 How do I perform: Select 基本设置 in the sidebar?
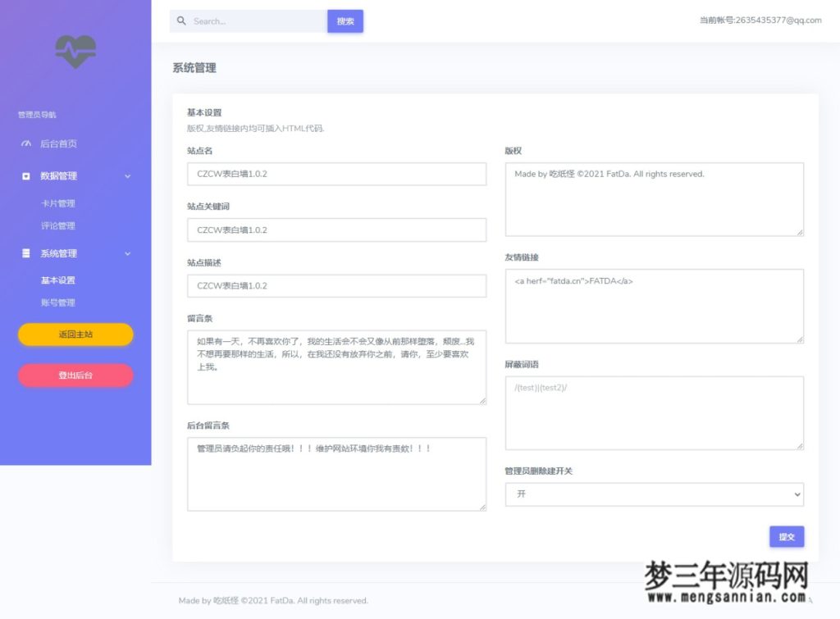click(57, 280)
